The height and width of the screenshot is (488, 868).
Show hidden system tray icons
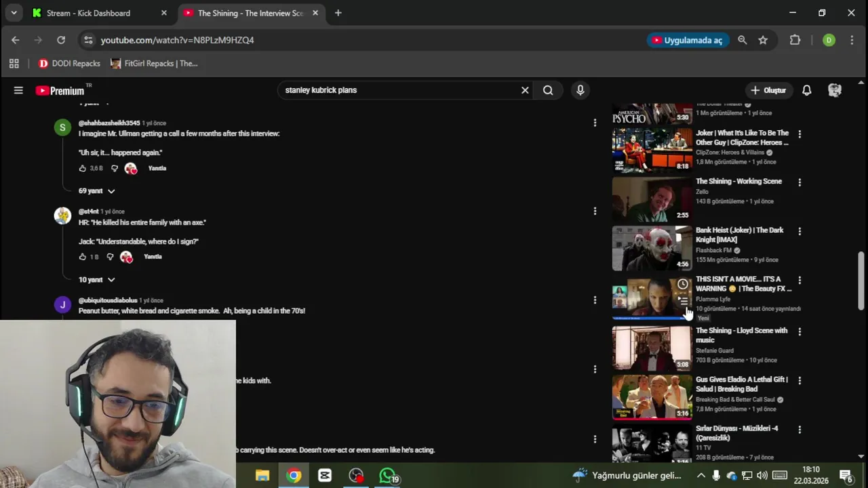tap(701, 476)
